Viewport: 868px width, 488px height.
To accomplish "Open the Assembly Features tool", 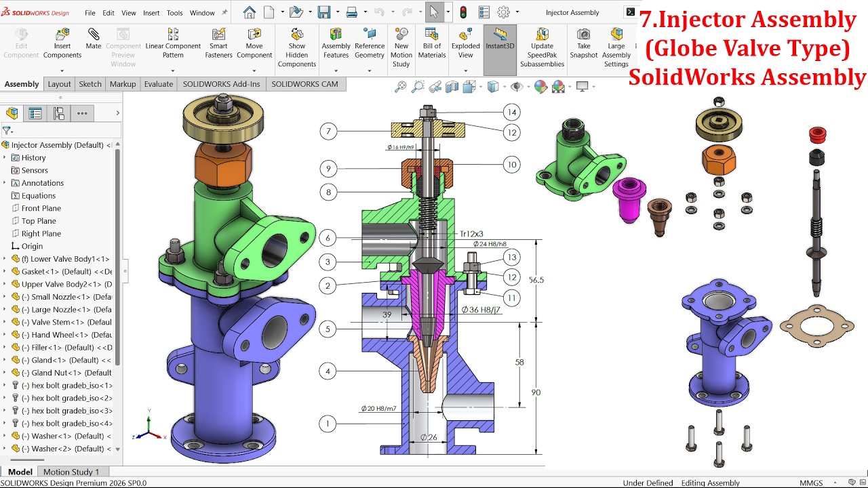I will tap(336, 43).
